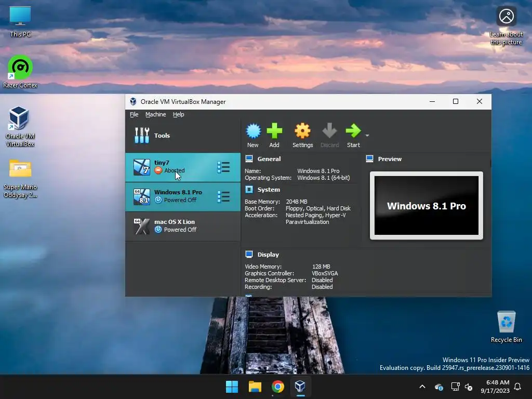
Task: Select the Recycle Bin desktop icon
Action: pos(506,326)
